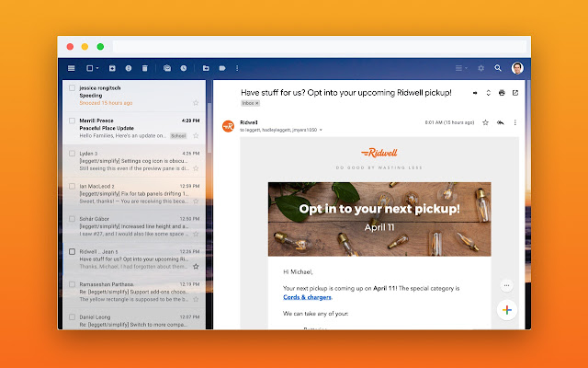Click the Ridwell sender avatar
Screen dimensions: 588x368
pyautogui.click(x=228, y=126)
